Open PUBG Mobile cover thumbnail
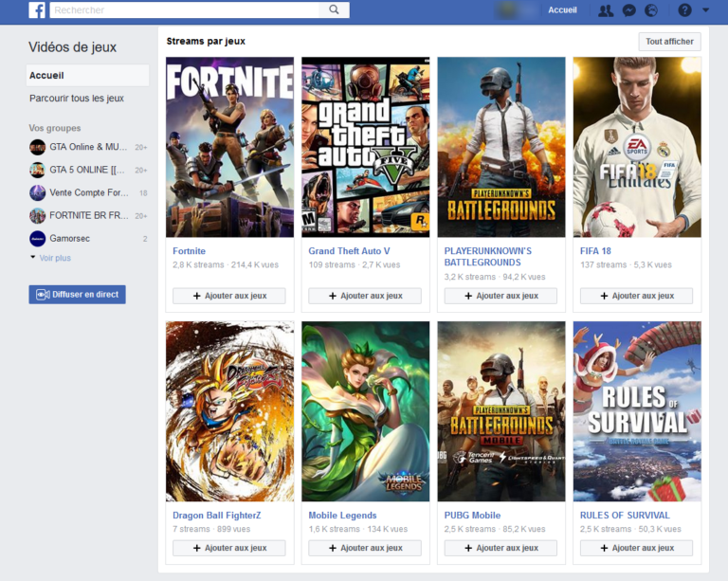 tap(501, 411)
